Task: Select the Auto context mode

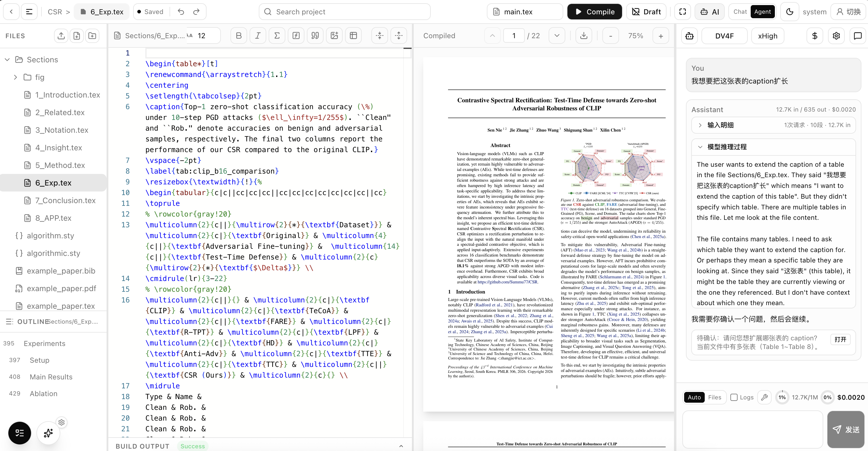Action: click(x=694, y=397)
